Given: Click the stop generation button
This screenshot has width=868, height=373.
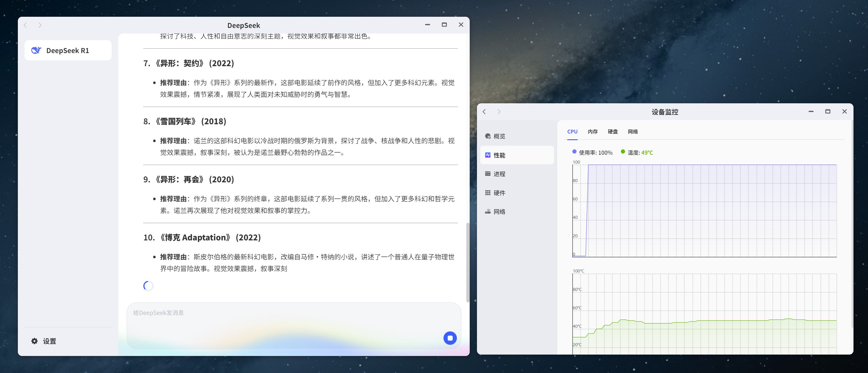Looking at the screenshot, I should tap(450, 338).
